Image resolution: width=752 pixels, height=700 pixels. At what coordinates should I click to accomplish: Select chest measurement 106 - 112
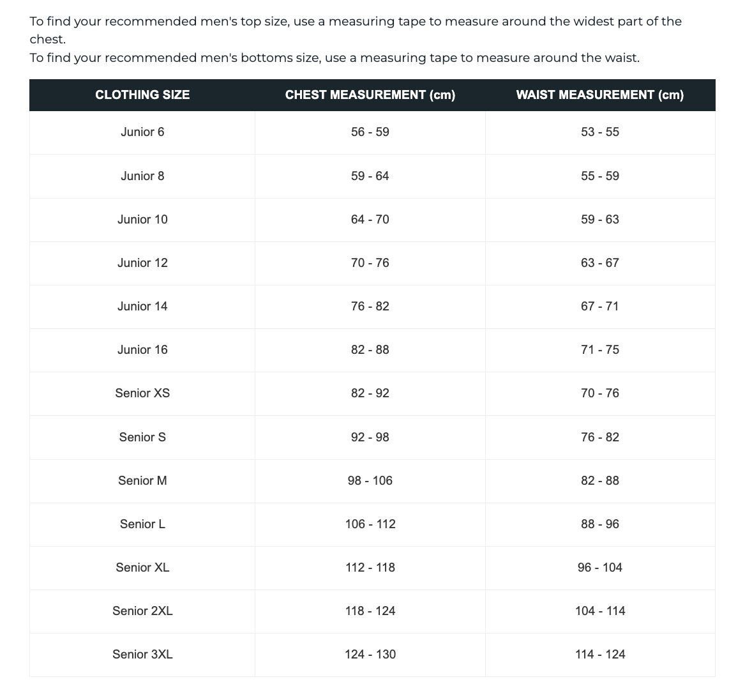pyautogui.click(x=370, y=524)
